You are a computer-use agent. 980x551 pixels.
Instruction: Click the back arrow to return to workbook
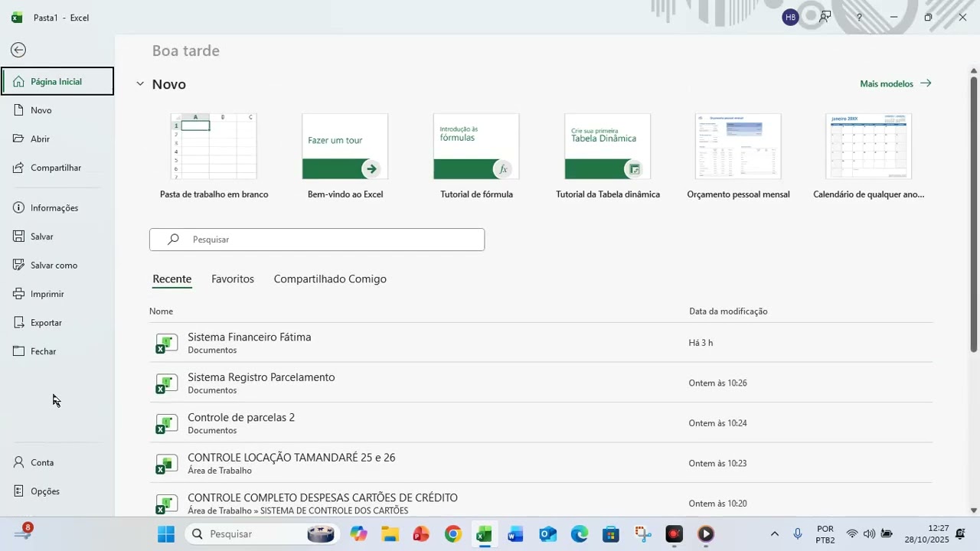click(18, 50)
